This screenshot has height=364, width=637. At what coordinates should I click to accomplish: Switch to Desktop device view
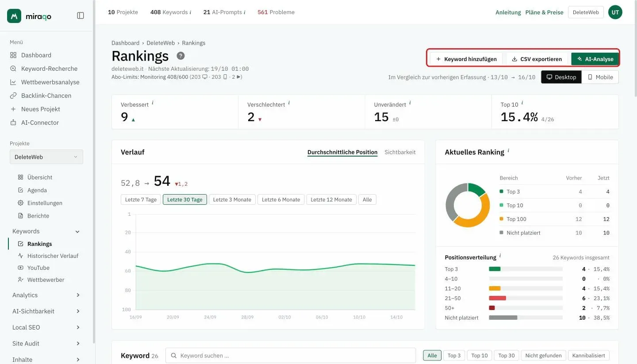point(561,77)
